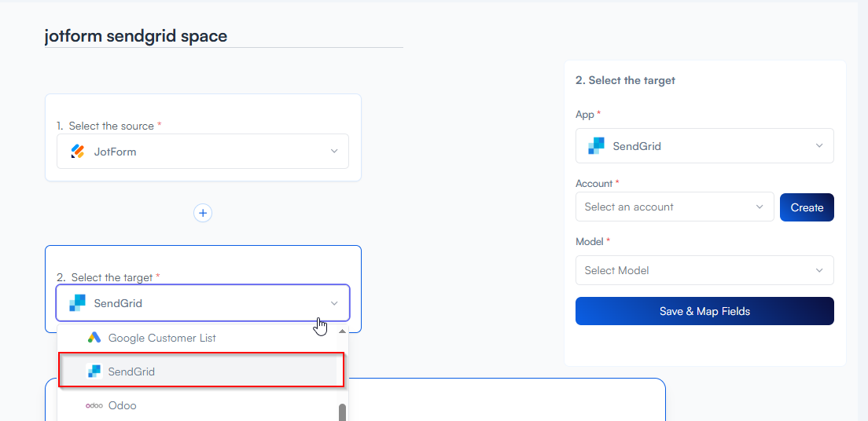Open the Select Model dropdown
Image resolution: width=868 pixels, height=421 pixels.
[x=704, y=270]
